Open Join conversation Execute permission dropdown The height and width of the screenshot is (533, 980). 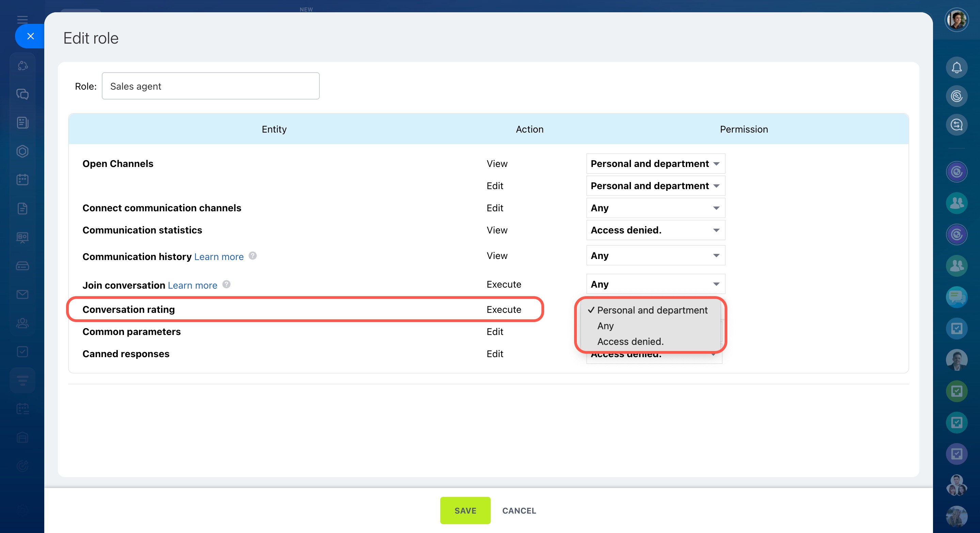655,285
